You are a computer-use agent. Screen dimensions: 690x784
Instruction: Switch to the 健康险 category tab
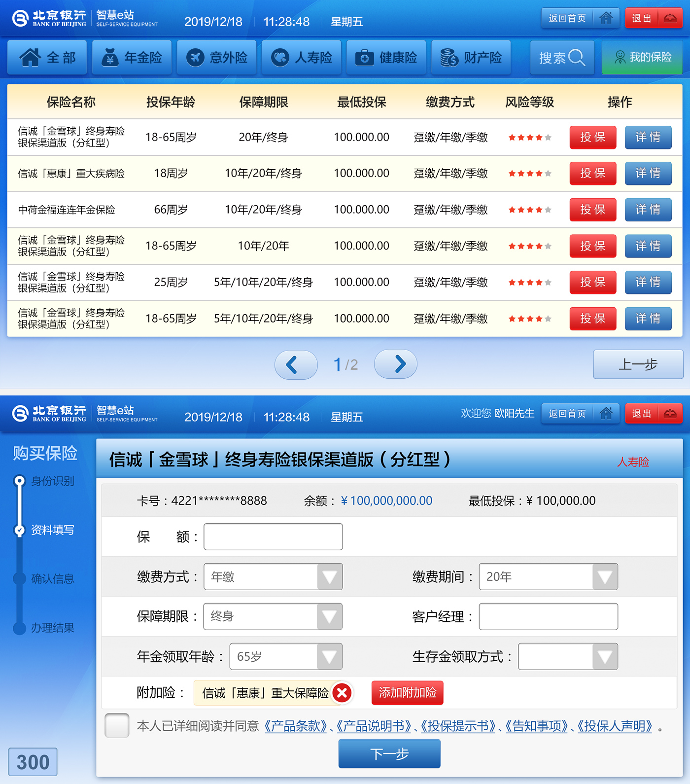click(386, 57)
